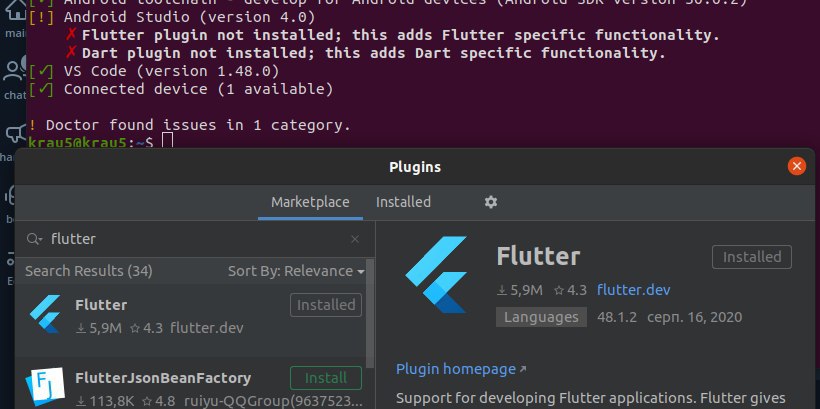Click the 'Connected device (1 available)' terminal line
Screen dimensions: 820x409
[x=180, y=89]
